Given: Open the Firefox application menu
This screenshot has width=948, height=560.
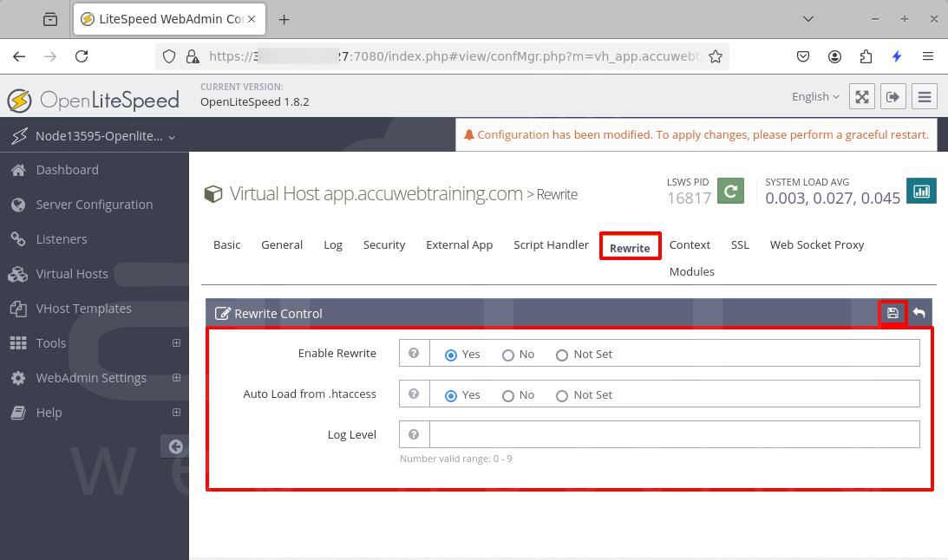Looking at the screenshot, I should click(928, 56).
